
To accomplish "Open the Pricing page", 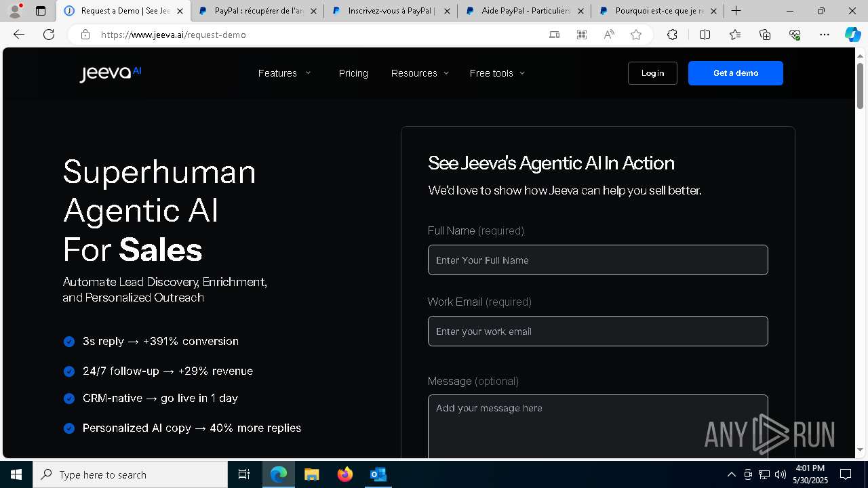I will click(353, 73).
